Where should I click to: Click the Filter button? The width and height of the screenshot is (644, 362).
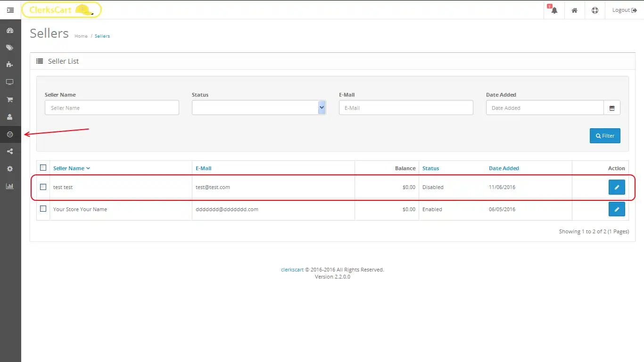(605, 136)
